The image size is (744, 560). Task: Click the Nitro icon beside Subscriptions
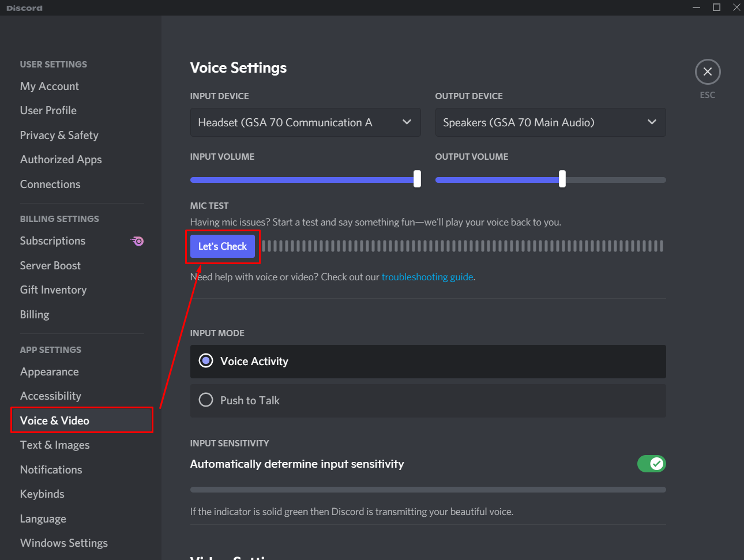pyautogui.click(x=137, y=241)
